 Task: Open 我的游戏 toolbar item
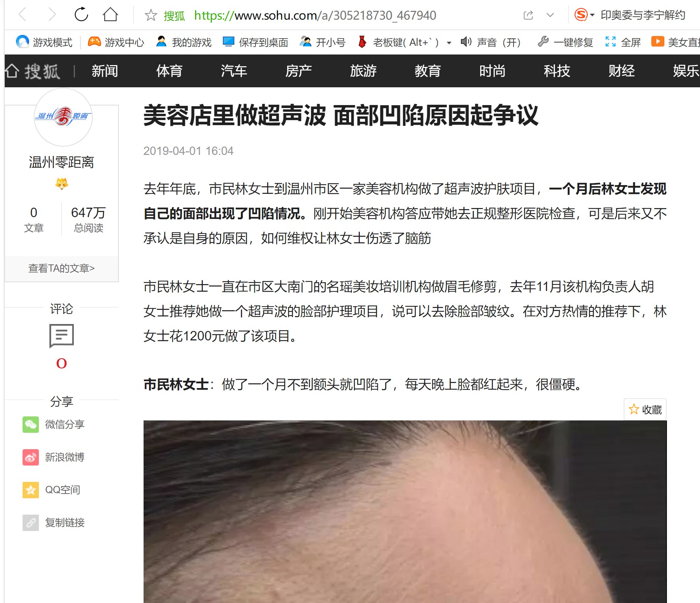click(184, 42)
